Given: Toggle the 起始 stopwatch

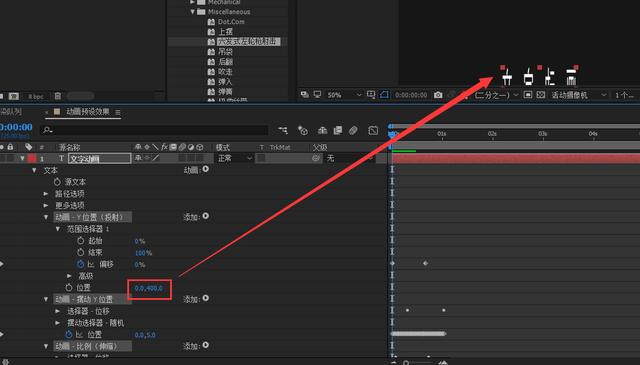Looking at the screenshot, I should (81, 241).
